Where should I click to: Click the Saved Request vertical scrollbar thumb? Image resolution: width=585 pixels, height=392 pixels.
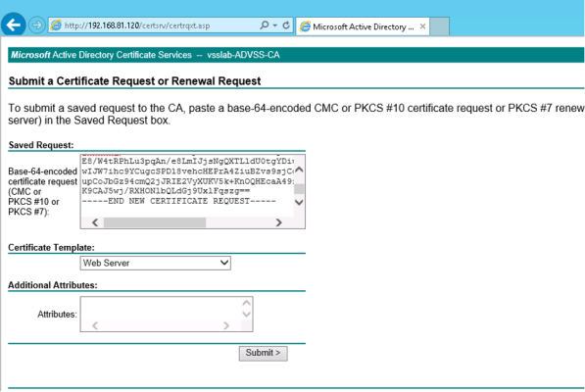coord(299,189)
